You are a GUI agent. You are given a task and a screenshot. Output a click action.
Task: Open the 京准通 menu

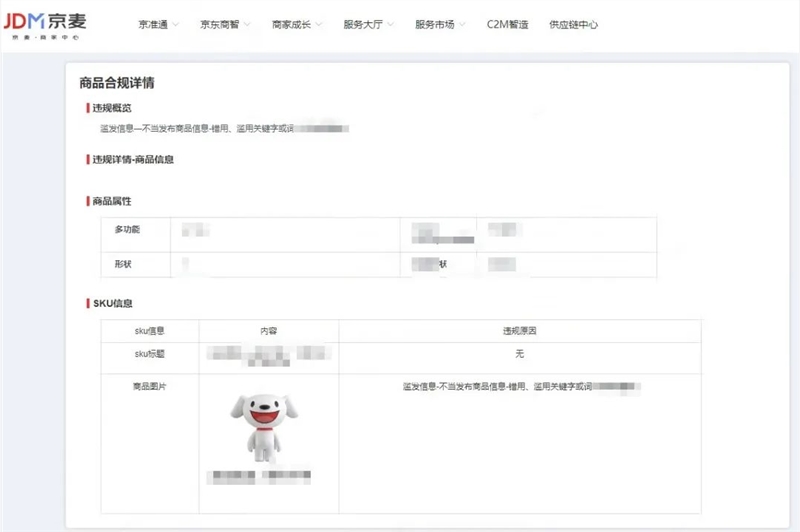pyautogui.click(x=153, y=24)
